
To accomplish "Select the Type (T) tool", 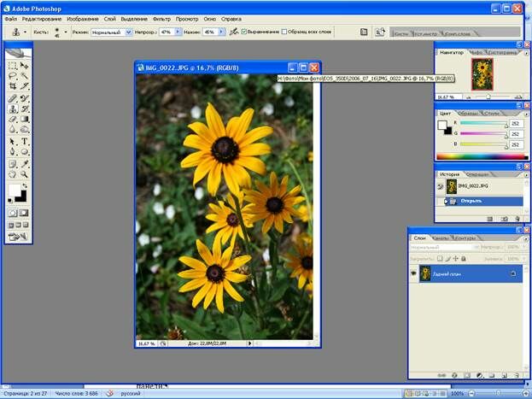I will (25, 142).
